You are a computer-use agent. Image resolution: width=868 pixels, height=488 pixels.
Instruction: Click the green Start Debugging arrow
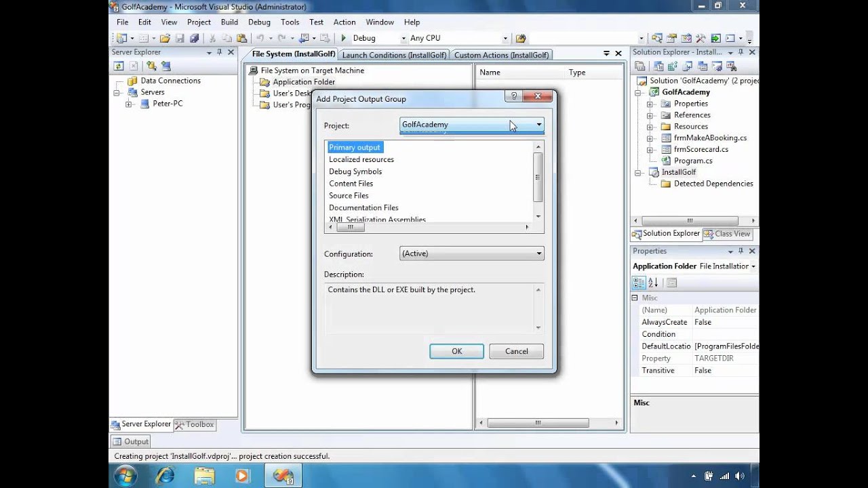pyautogui.click(x=344, y=39)
